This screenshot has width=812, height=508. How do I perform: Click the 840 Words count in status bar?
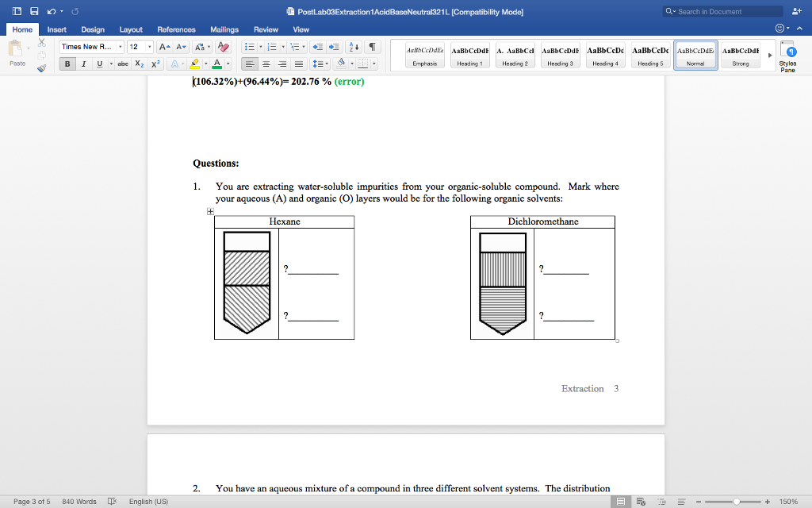[79, 502]
